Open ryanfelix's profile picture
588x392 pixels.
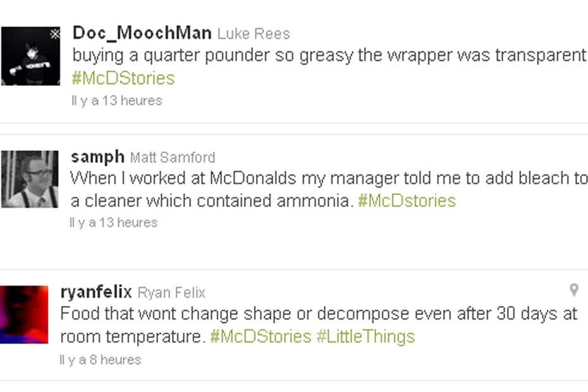tap(24, 315)
